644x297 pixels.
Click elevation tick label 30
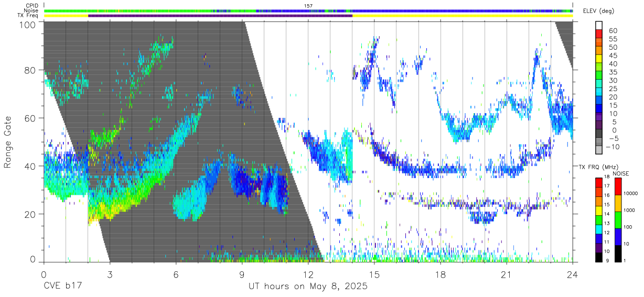(612, 80)
